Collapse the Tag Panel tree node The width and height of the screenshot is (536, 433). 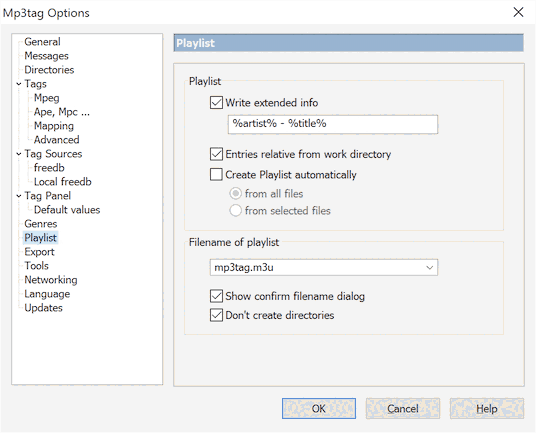point(19,196)
